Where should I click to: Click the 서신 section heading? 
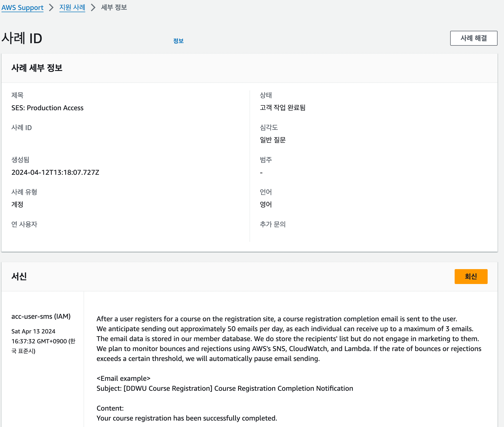pyautogui.click(x=19, y=277)
